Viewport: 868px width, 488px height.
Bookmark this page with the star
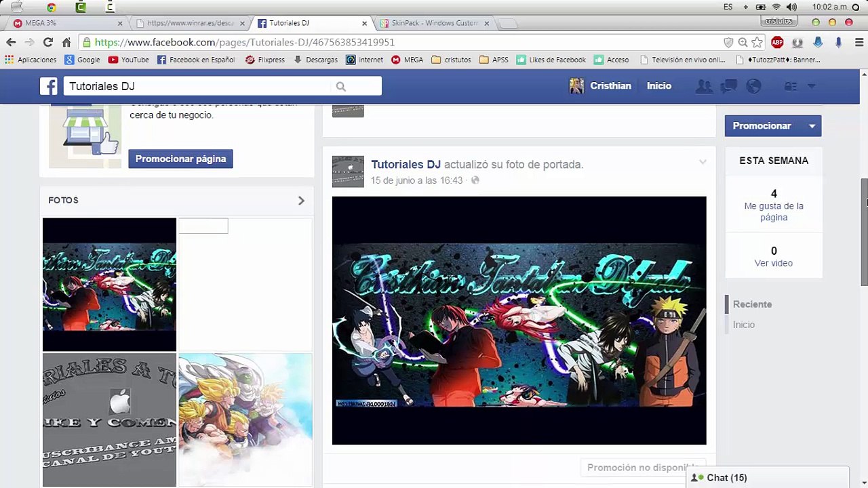(x=757, y=42)
